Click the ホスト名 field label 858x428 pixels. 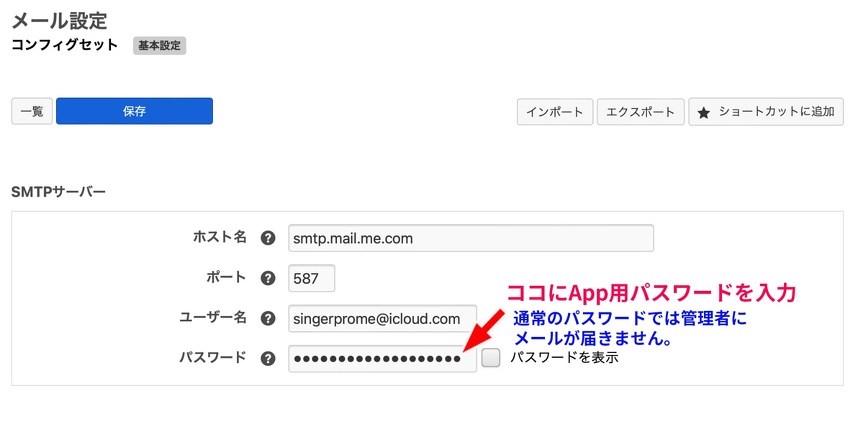coord(219,238)
